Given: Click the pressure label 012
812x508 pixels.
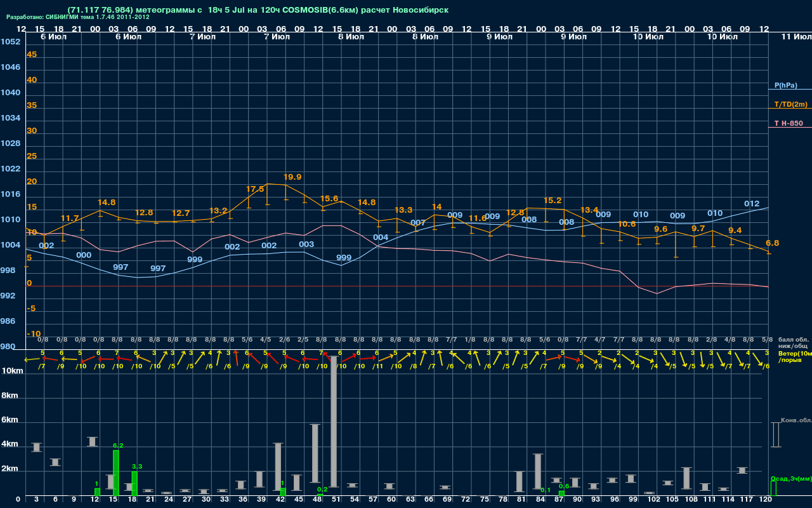Looking at the screenshot, I should coord(752,204).
